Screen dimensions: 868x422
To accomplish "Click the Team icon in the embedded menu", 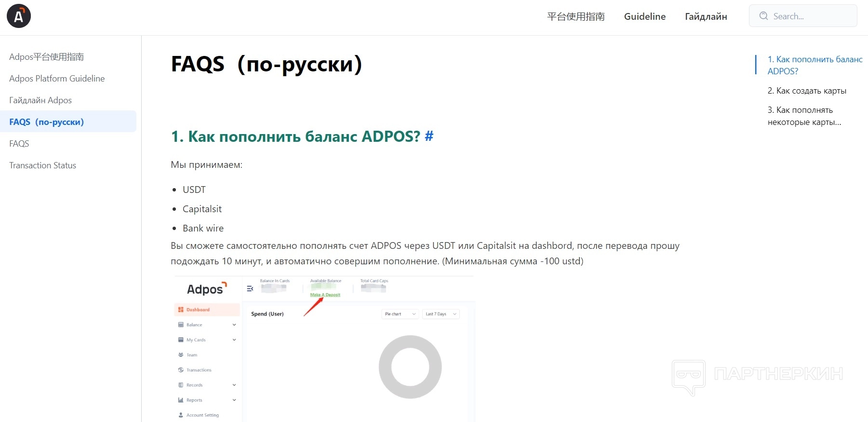I will tap(181, 354).
